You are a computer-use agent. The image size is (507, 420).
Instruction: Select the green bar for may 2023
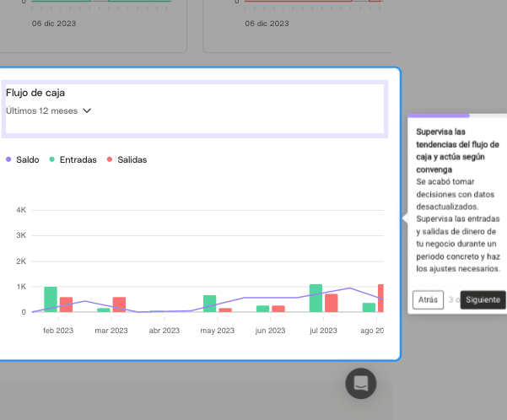(x=209, y=304)
